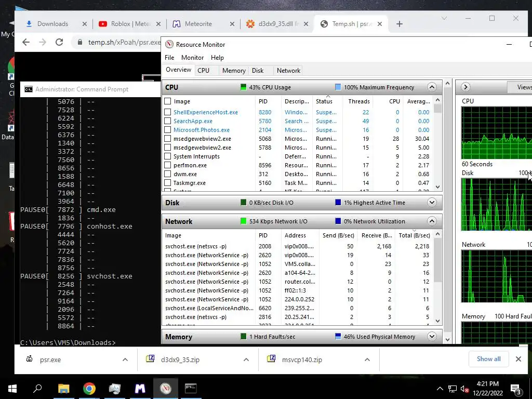Open the Help menu in Resource Monitor
532x399 pixels.
217,58
